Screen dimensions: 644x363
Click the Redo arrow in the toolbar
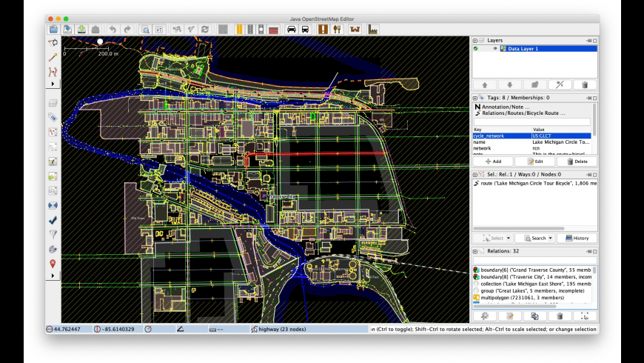point(127,30)
